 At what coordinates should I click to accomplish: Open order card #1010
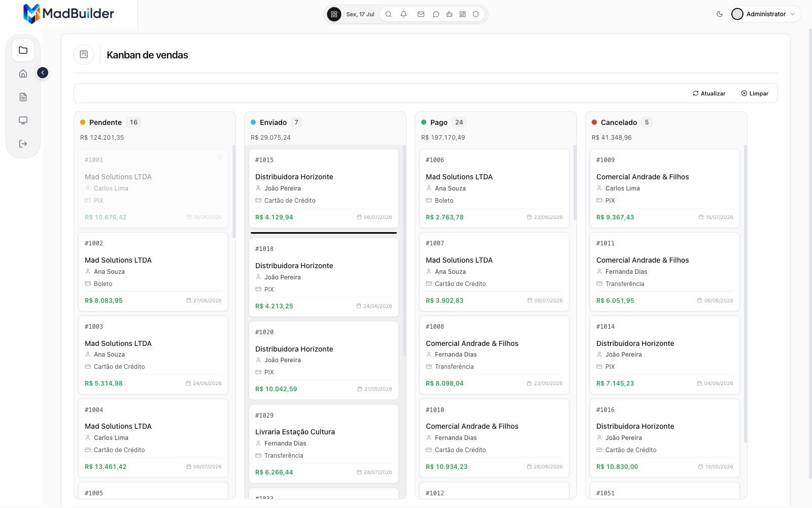pos(494,438)
